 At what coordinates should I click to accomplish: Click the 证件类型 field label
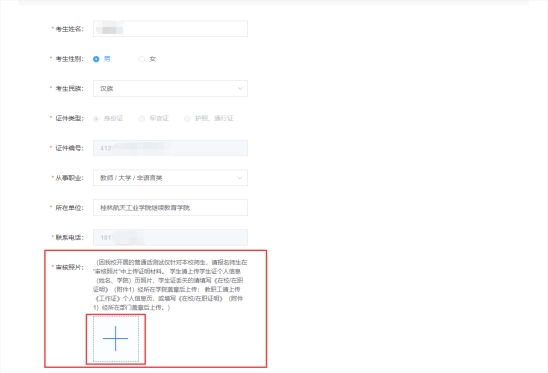point(69,119)
